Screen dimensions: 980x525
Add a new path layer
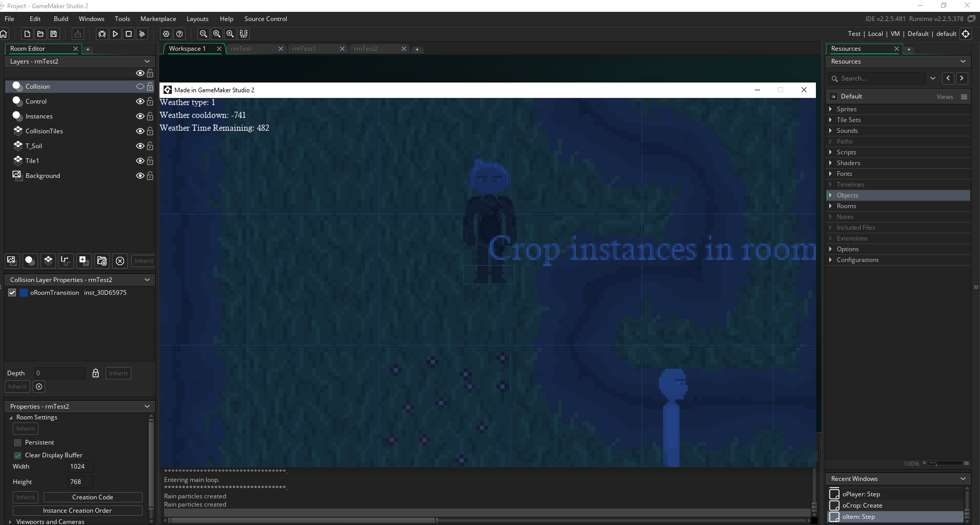[65, 260]
